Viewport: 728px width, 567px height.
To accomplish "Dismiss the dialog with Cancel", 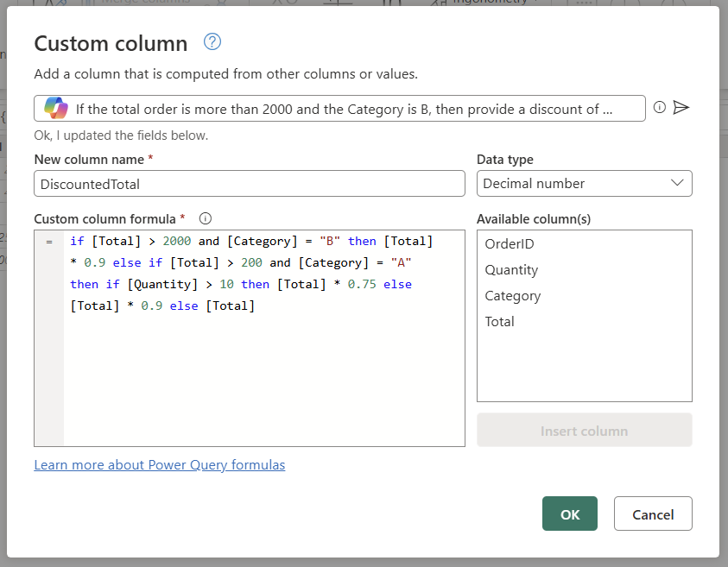I will coord(653,513).
